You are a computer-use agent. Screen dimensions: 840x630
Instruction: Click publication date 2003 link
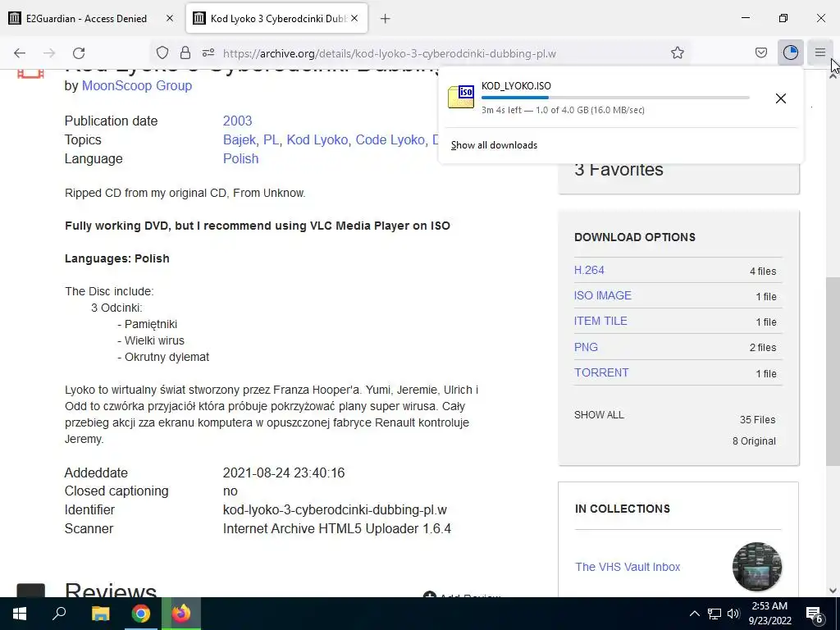[237, 121]
